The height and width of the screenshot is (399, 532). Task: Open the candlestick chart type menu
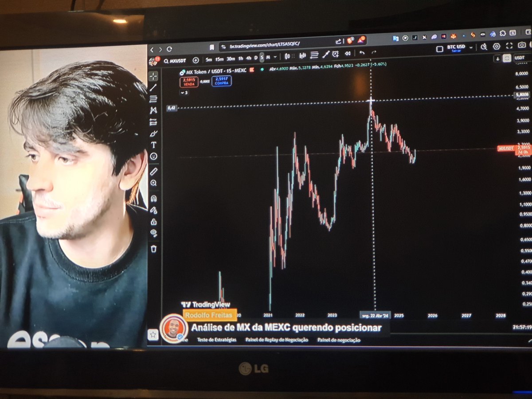[x=287, y=56]
